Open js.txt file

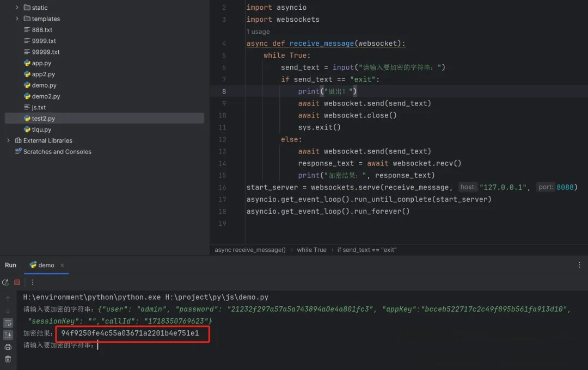[39, 107]
